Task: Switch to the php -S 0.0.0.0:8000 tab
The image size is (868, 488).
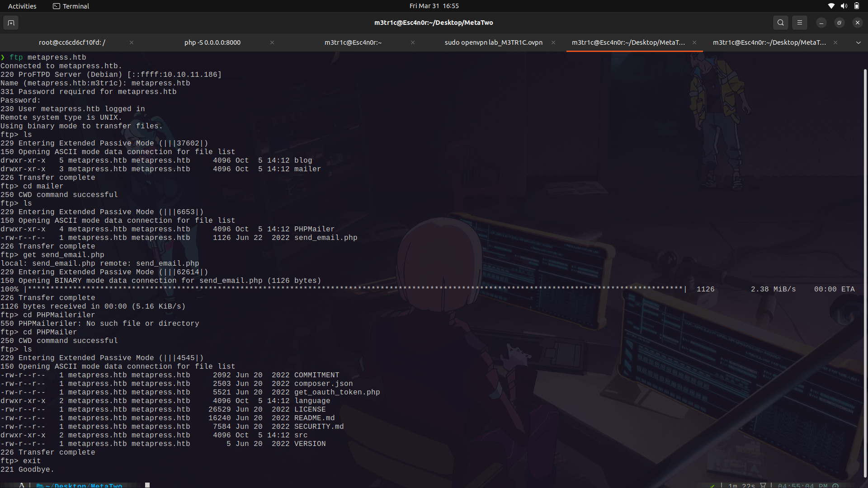Action: coord(212,42)
